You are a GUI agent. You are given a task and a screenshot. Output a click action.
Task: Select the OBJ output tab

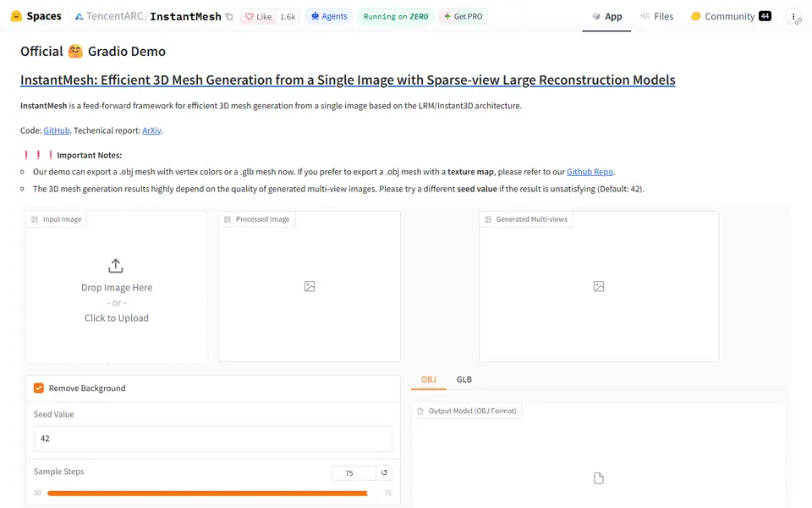tap(428, 379)
